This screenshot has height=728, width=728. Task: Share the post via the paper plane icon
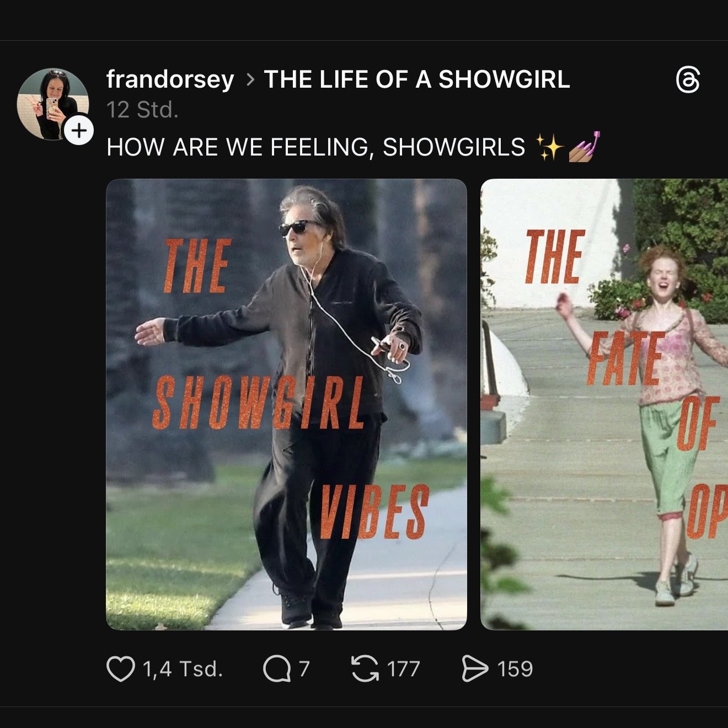click(x=475, y=669)
